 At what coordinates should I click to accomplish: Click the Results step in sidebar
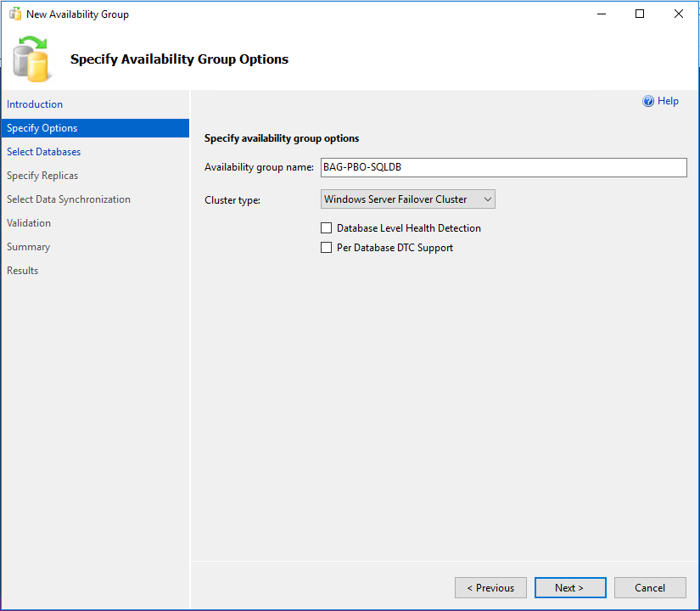pos(23,271)
